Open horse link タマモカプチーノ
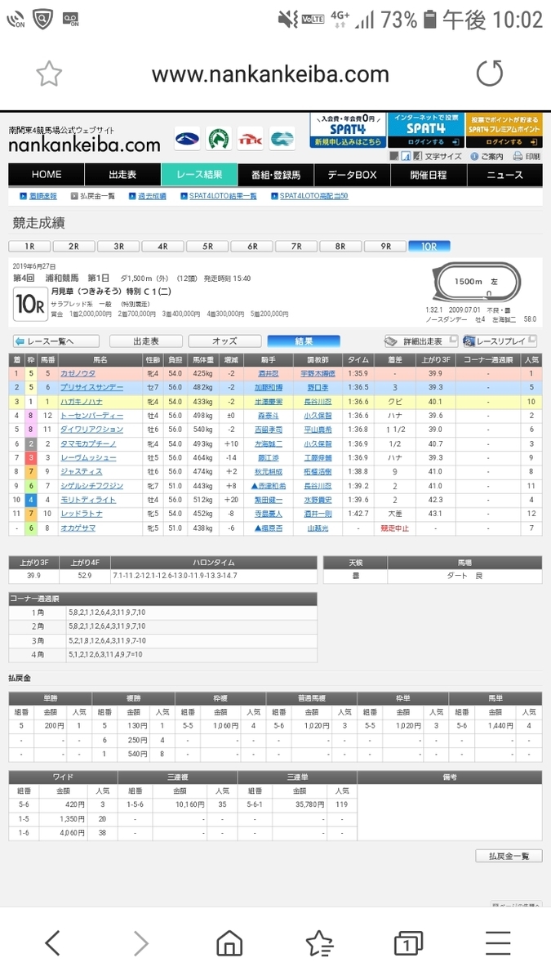 pyautogui.click(x=89, y=443)
